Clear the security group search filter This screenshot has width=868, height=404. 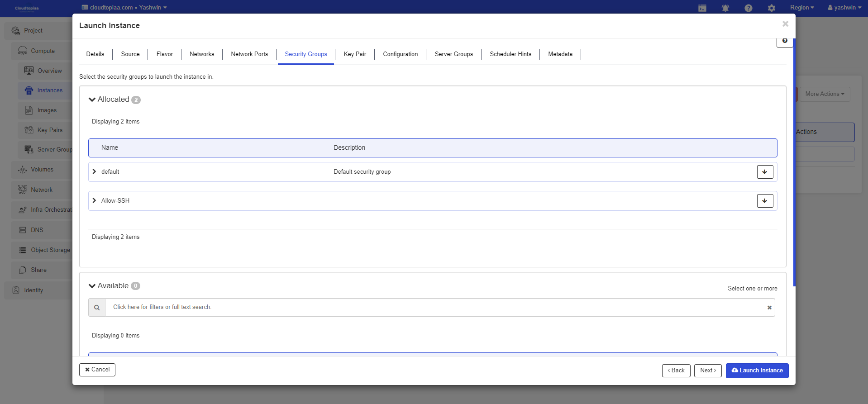769,308
